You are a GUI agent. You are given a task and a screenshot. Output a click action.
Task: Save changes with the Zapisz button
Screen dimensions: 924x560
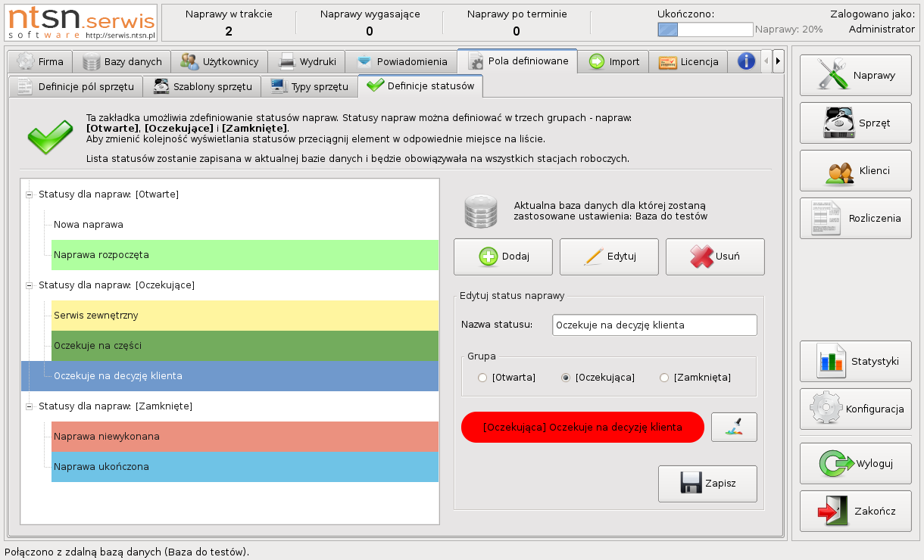coord(707,484)
